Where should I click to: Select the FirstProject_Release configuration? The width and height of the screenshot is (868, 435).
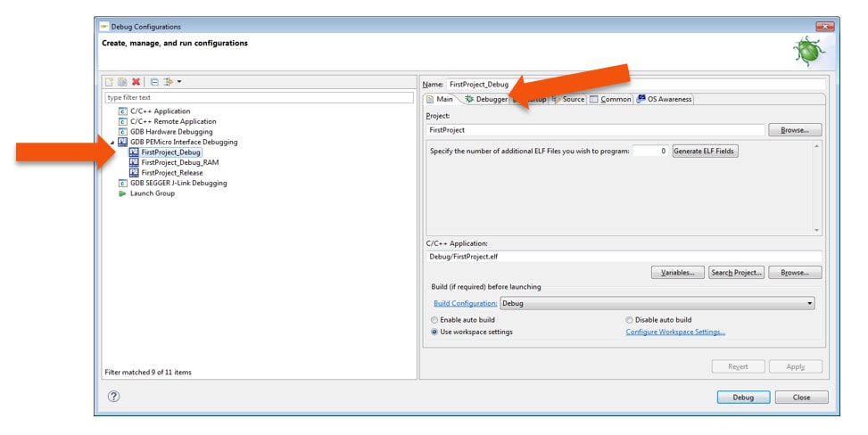point(171,173)
